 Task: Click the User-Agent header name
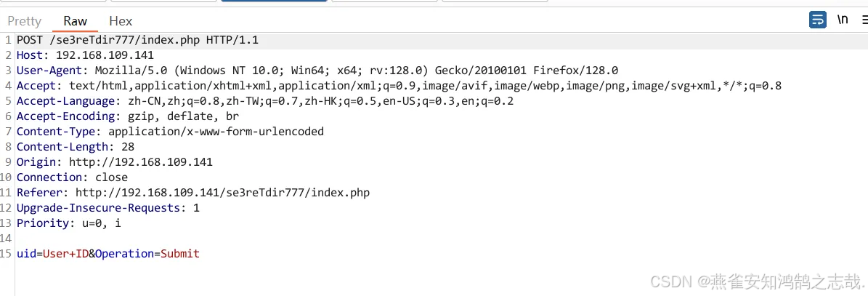(x=50, y=71)
